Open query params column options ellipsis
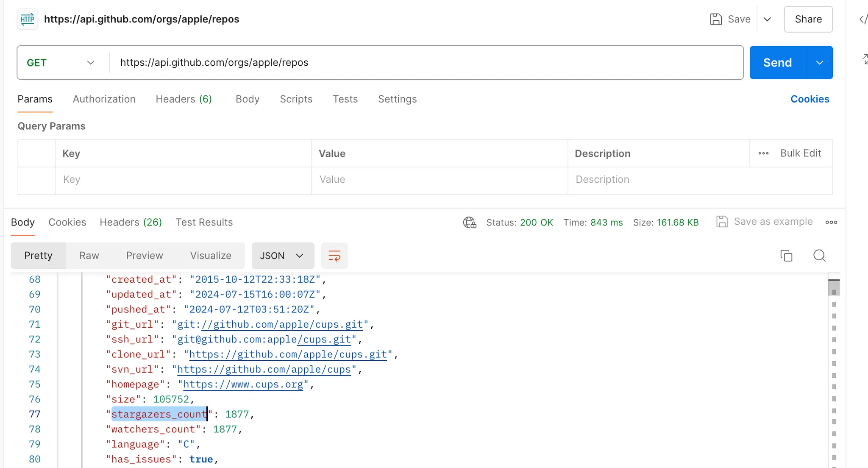Viewport: 868px width, 468px height. (x=763, y=153)
